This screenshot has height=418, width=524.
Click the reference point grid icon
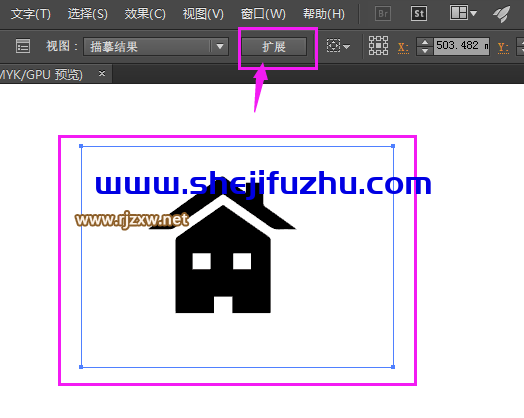pyautogui.click(x=378, y=46)
